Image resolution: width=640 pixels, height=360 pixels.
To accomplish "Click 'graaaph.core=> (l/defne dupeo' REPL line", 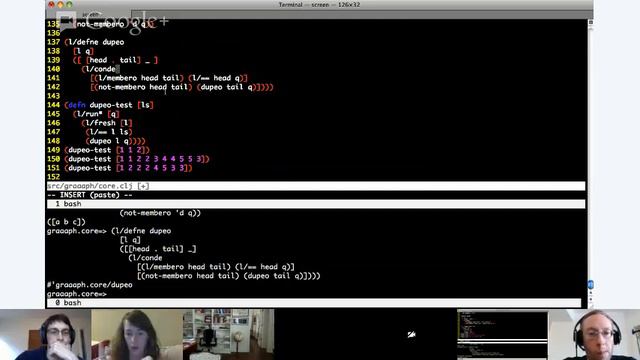I will click(109, 231).
